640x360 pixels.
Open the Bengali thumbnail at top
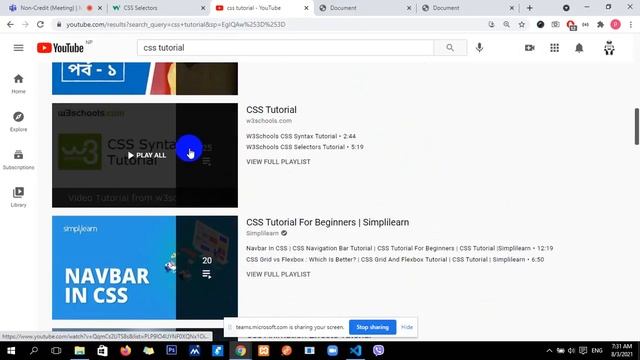[145, 78]
